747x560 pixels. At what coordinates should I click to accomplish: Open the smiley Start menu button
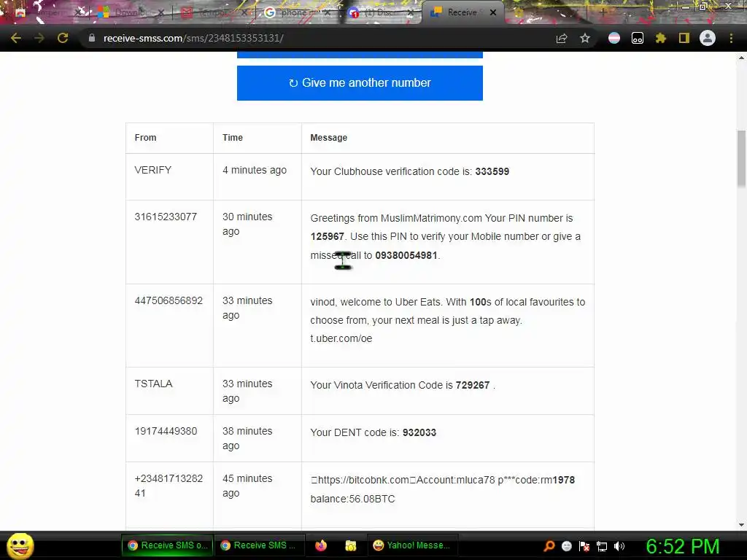[20, 545]
